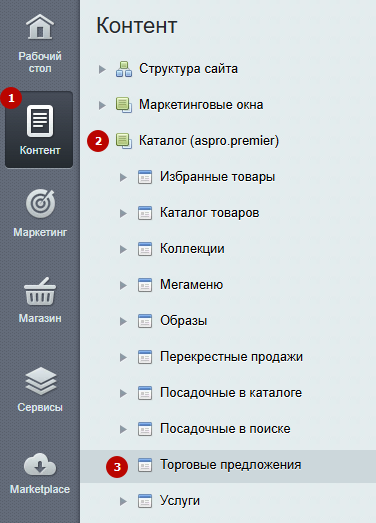376x523 pixels.
Task: Click the Каталог (aspro.premier) infoblock icon
Action: [124, 141]
